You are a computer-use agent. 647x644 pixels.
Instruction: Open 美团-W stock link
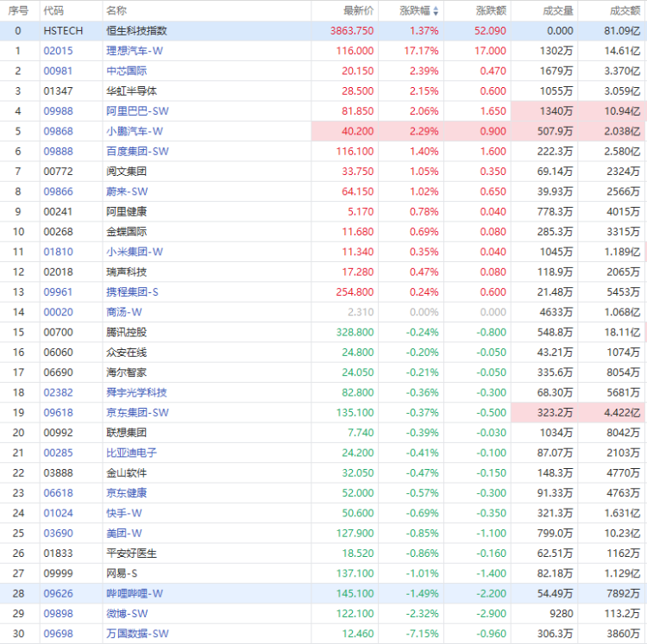124,533
